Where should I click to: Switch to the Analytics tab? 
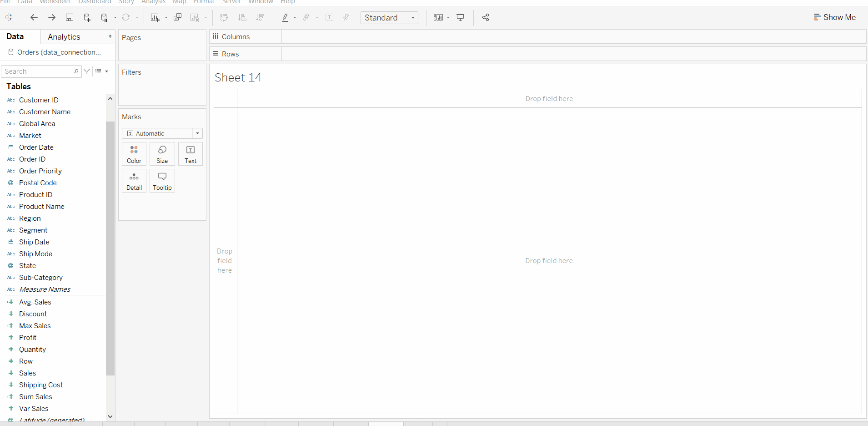(x=64, y=37)
